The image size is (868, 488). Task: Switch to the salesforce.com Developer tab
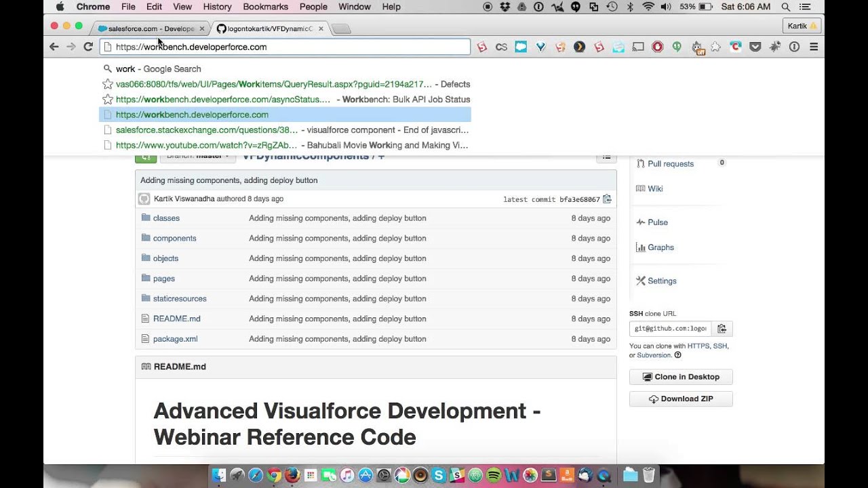point(151,28)
